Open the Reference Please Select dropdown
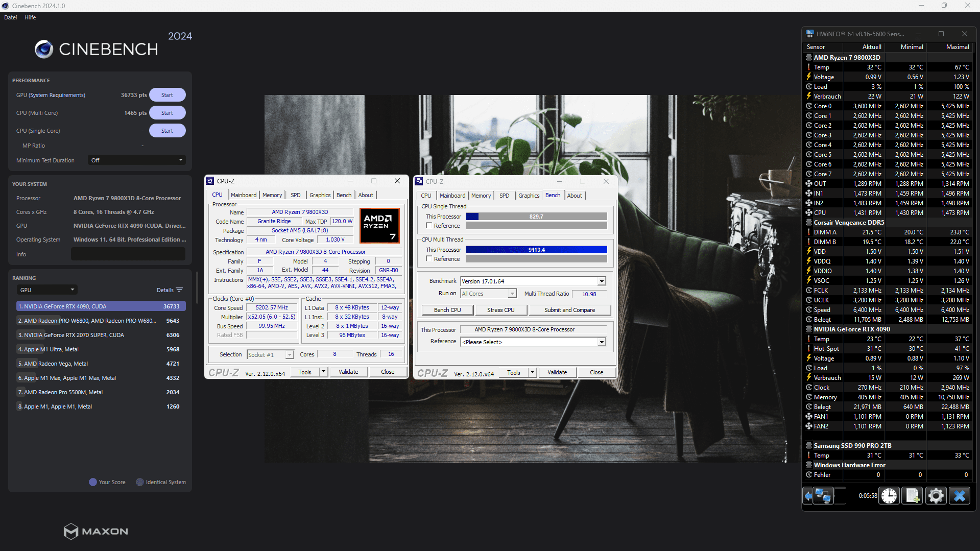980x551 pixels. (533, 342)
